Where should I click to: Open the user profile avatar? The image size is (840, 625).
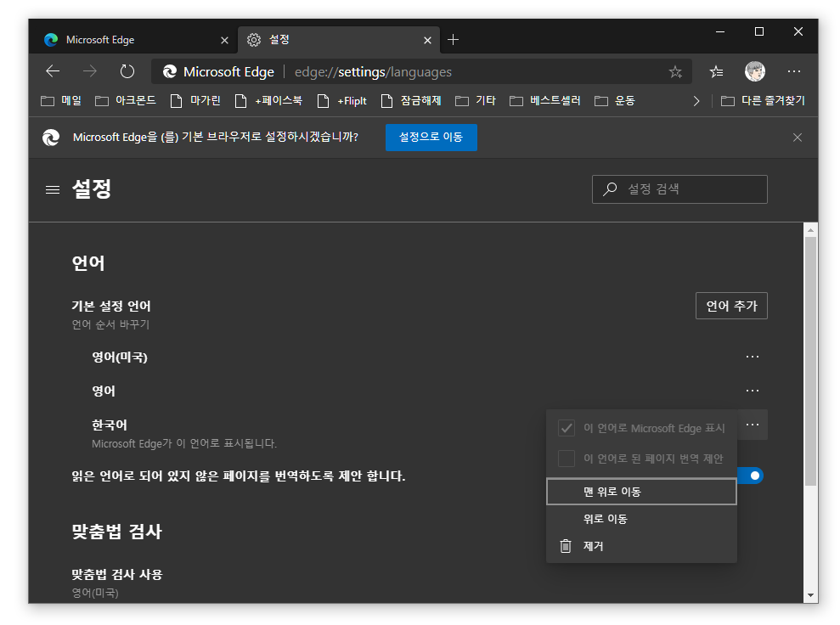click(x=755, y=71)
